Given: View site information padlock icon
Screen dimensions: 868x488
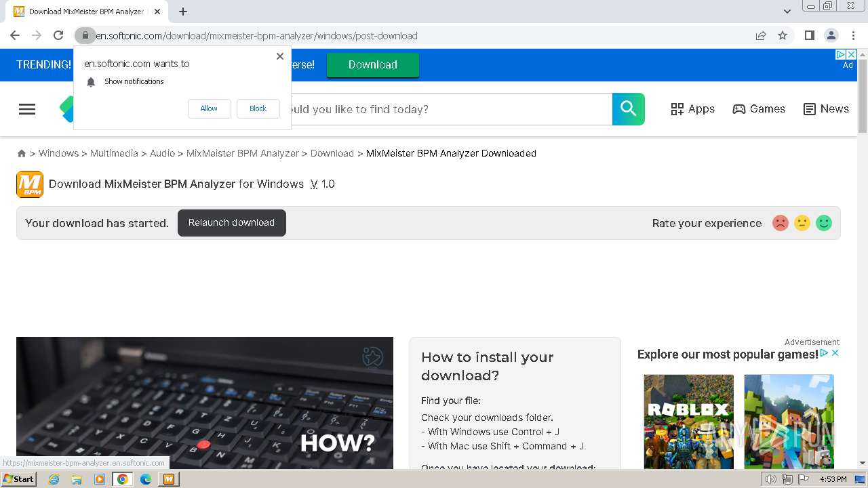Looking at the screenshot, I should (85, 35).
